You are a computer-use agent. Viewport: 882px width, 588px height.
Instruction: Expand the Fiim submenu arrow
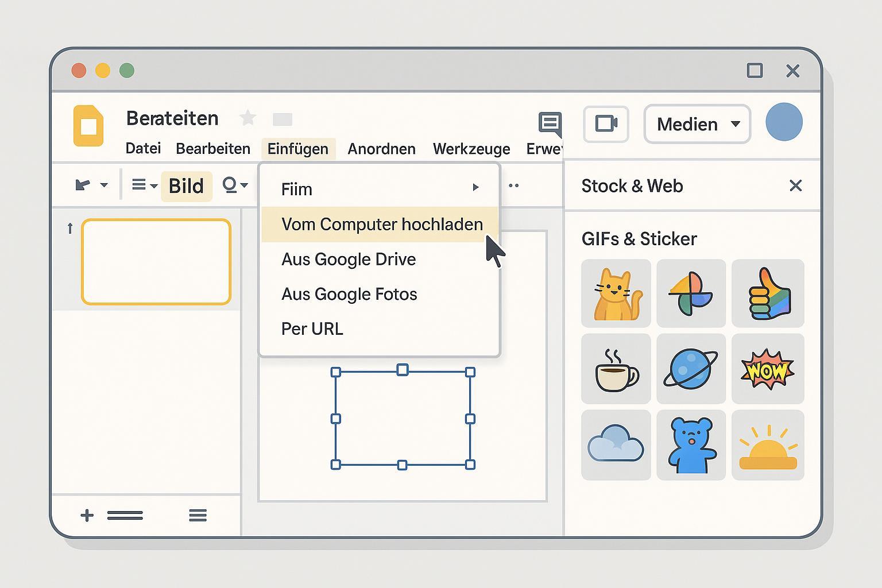(x=475, y=188)
